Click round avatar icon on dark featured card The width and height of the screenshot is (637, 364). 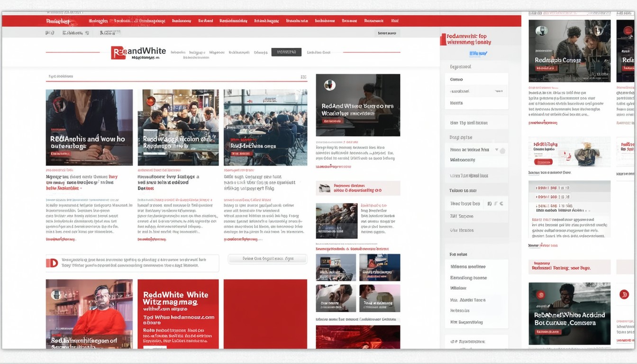(x=329, y=85)
